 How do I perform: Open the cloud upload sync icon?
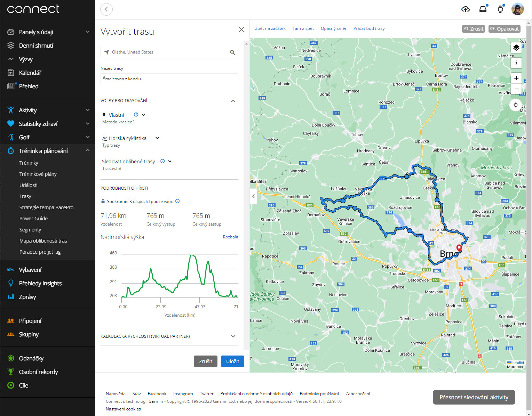point(465,9)
